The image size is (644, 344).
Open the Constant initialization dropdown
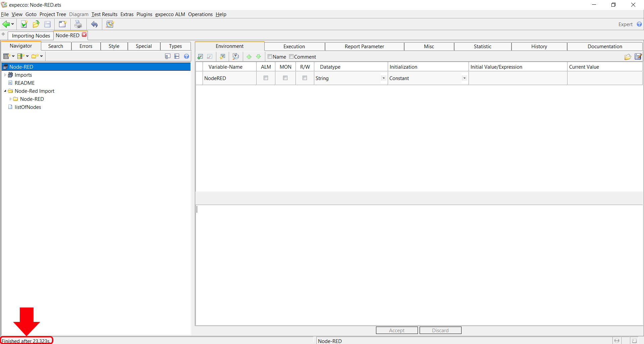pos(464,78)
